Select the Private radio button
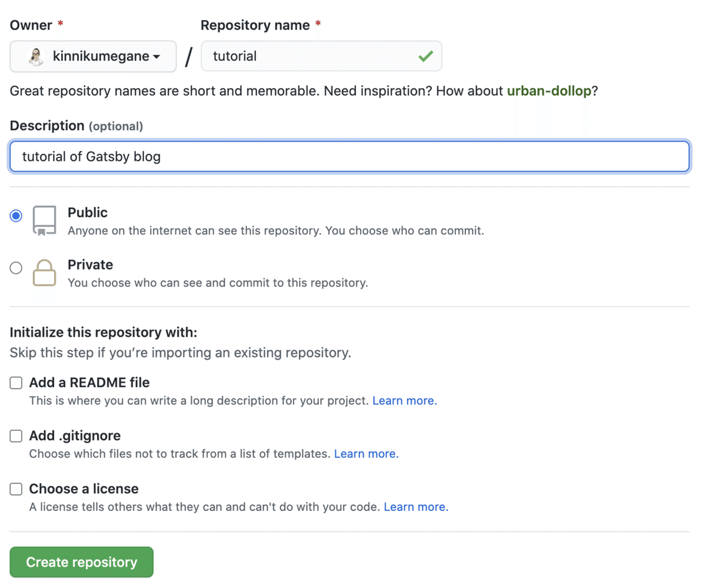The image size is (706, 588). coord(16,268)
